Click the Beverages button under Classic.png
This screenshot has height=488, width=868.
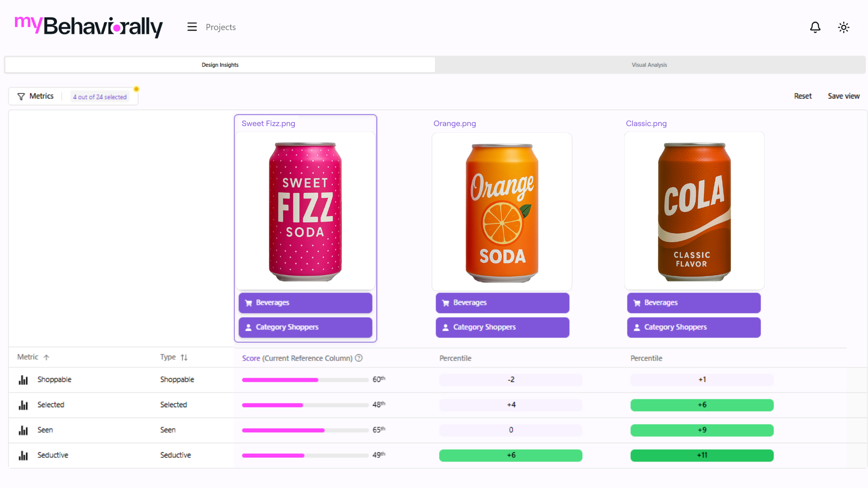tap(693, 303)
